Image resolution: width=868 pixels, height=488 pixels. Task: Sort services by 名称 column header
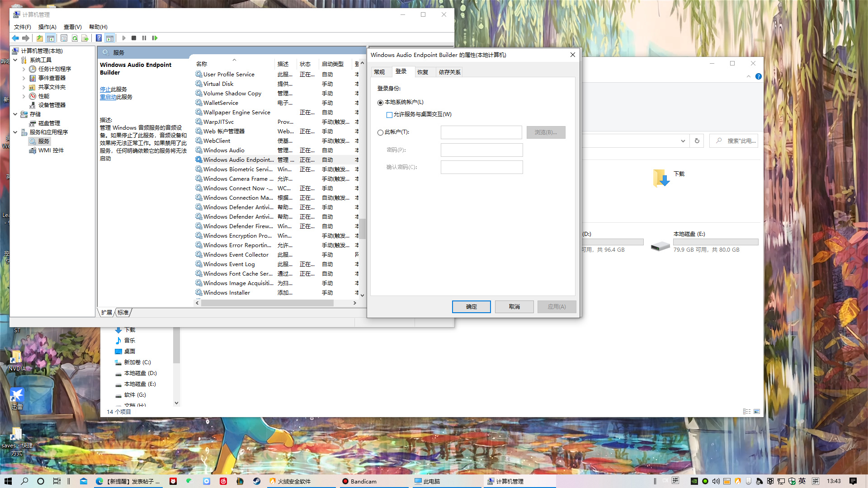point(234,64)
